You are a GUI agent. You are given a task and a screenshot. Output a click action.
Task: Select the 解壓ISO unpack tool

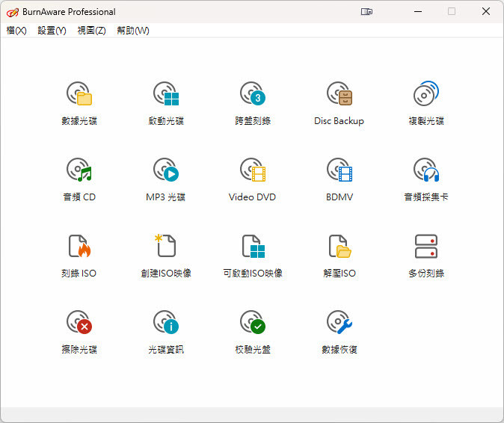339,247
